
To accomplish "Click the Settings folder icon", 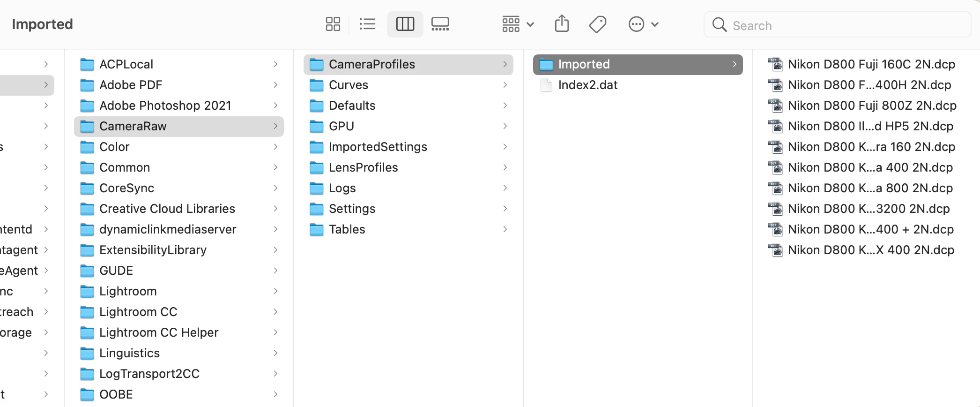I will pyautogui.click(x=317, y=209).
